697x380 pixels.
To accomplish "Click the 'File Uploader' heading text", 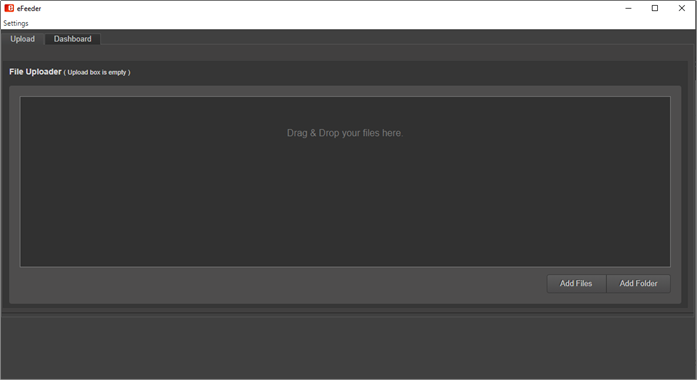I will pyautogui.click(x=35, y=72).
